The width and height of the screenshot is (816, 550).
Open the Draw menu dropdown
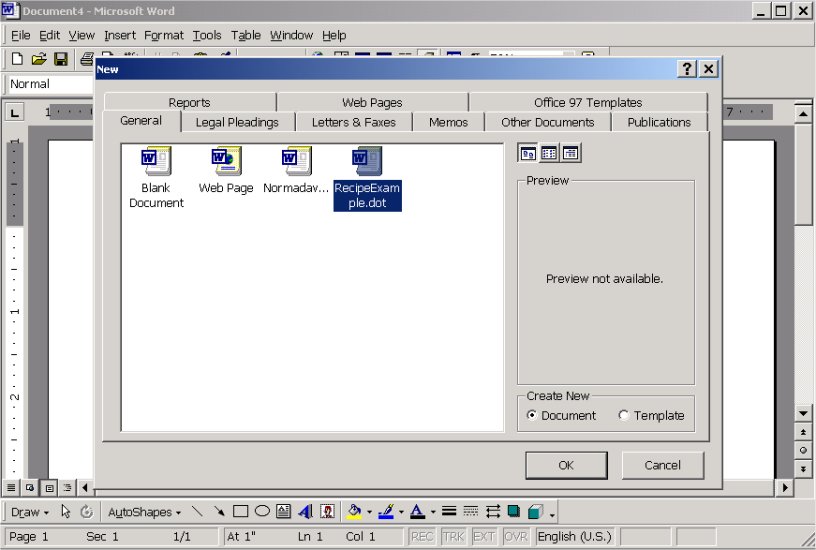[x=29, y=512]
